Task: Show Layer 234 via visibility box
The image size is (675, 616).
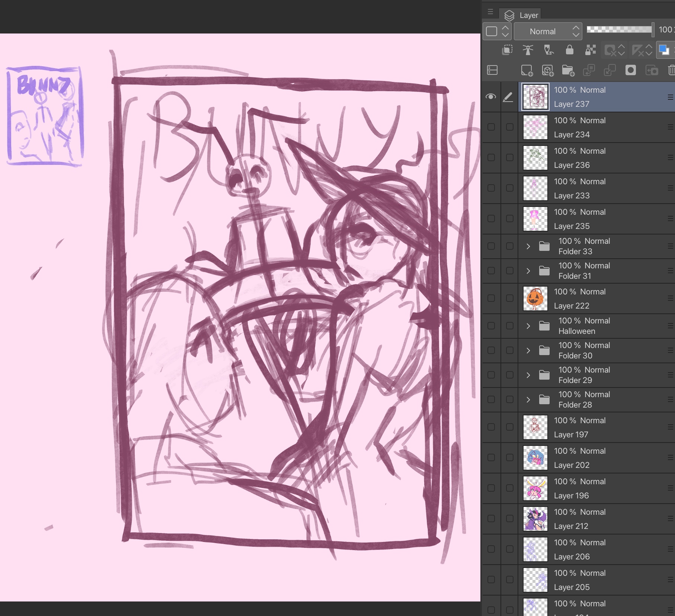Action: pos(491,127)
